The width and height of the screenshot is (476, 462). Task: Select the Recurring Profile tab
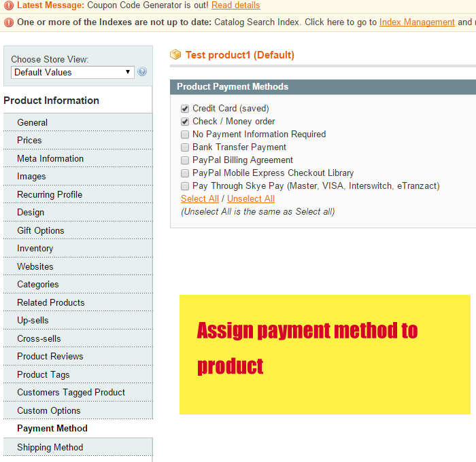[50, 194]
